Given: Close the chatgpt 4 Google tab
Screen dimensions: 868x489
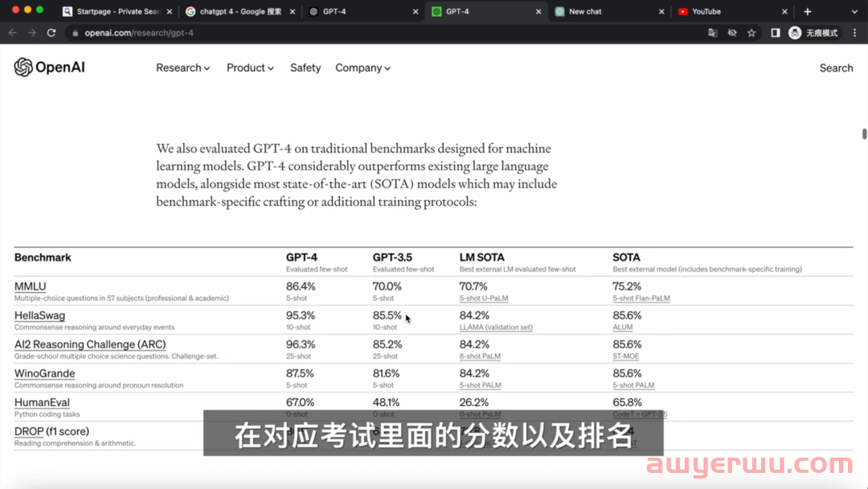Looking at the screenshot, I should (293, 11).
